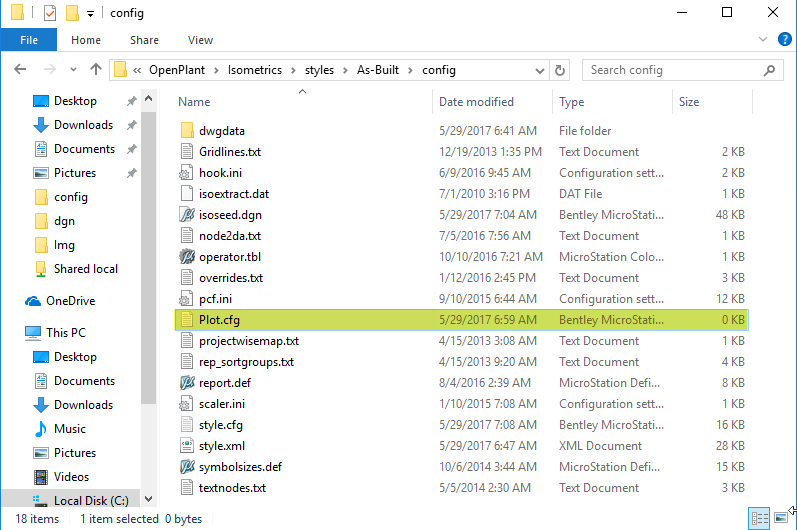
Task: Click the hook.ini settings file icon
Action: point(186,173)
